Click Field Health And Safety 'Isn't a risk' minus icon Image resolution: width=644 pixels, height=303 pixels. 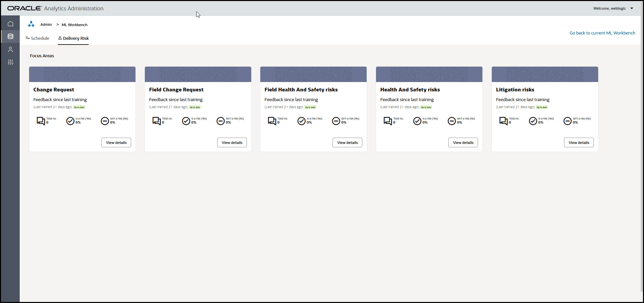[336, 121]
